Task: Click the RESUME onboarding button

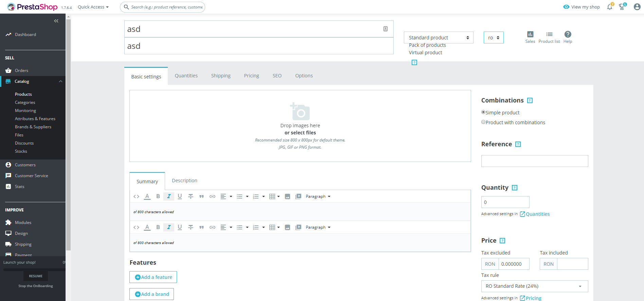Action: tap(36, 276)
